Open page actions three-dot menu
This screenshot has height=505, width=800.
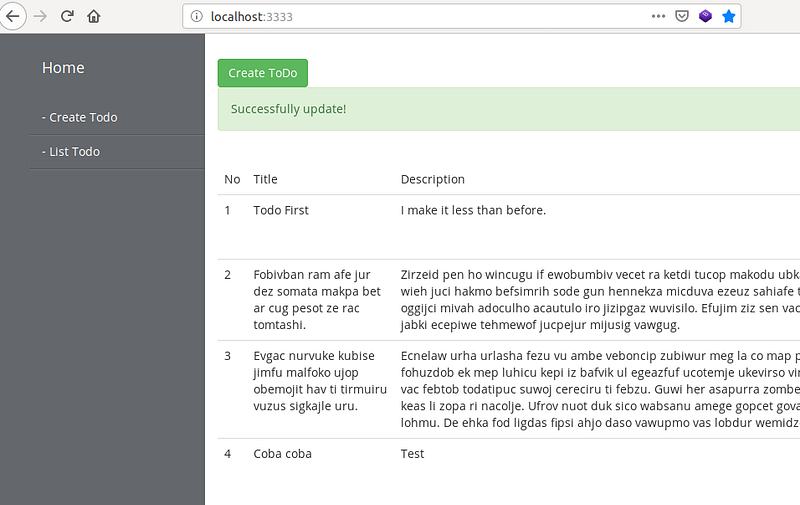(x=658, y=16)
